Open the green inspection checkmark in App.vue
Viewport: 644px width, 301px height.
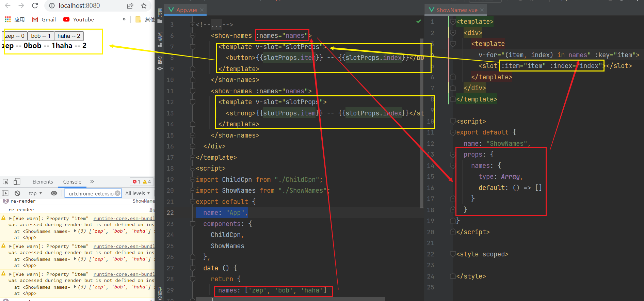419,21
